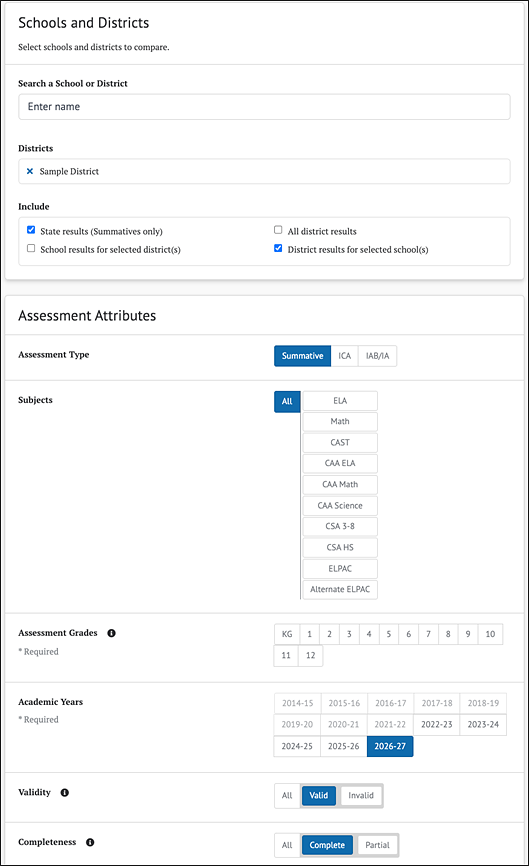This screenshot has height=866, width=529.
Task: Select academic year 2022-23
Action: pyautogui.click(x=437, y=725)
